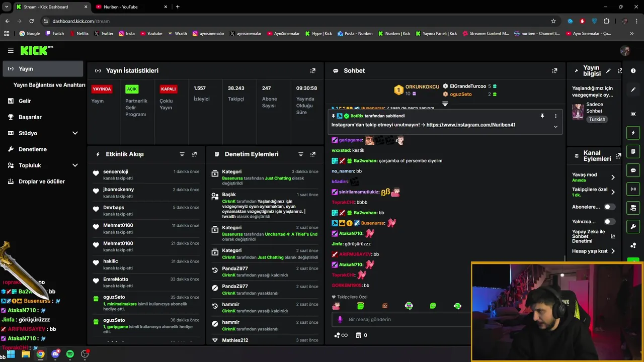Viewport: 644px width, 362px height.
Task: Open Droplar ve ödüller in the sidebar
Action: click(x=43, y=182)
